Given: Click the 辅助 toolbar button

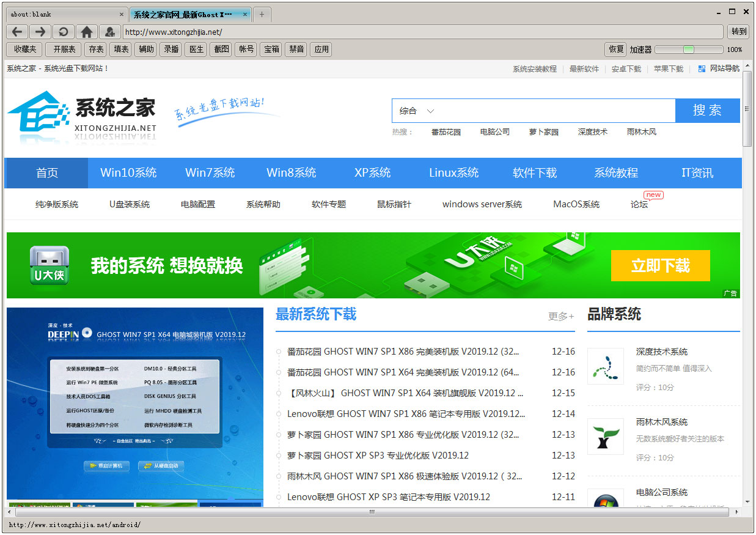Looking at the screenshot, I should (147, 50).
